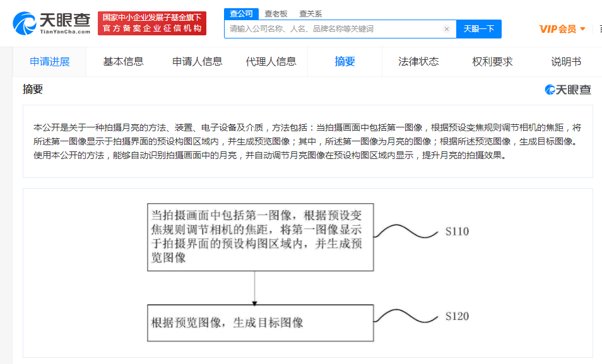The image size is (602, 364).
Task: Go to the 申请进展 section tab
Action: point(49,62)
